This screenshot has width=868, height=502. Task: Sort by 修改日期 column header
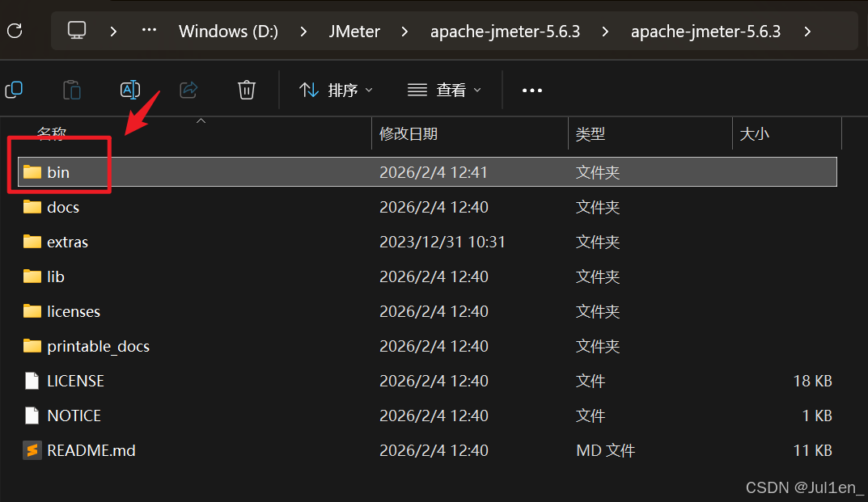coord(409,133)
